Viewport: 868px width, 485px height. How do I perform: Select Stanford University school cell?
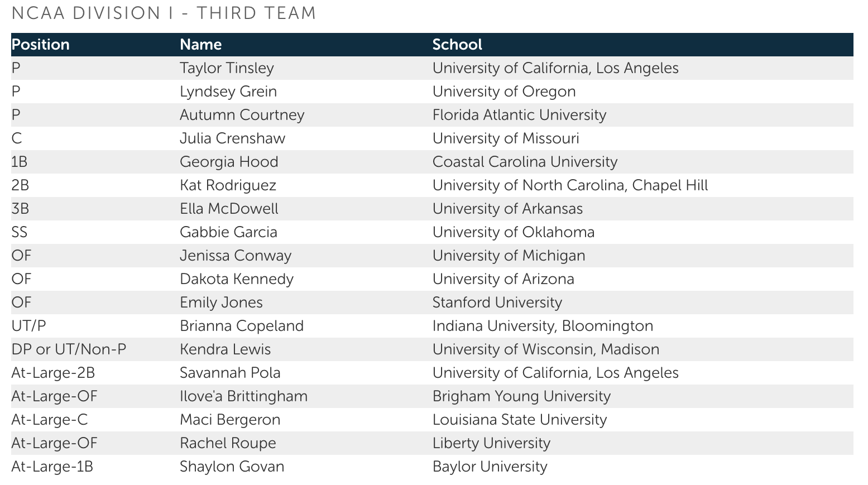click(497, 302)
